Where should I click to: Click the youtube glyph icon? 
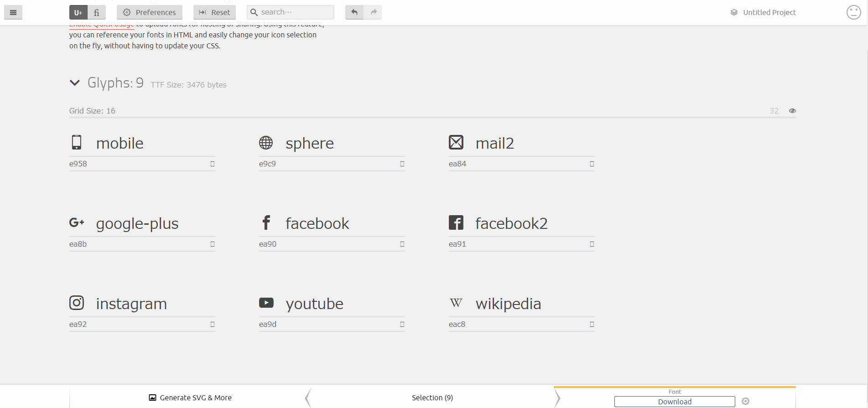click(x=266, y=303)
